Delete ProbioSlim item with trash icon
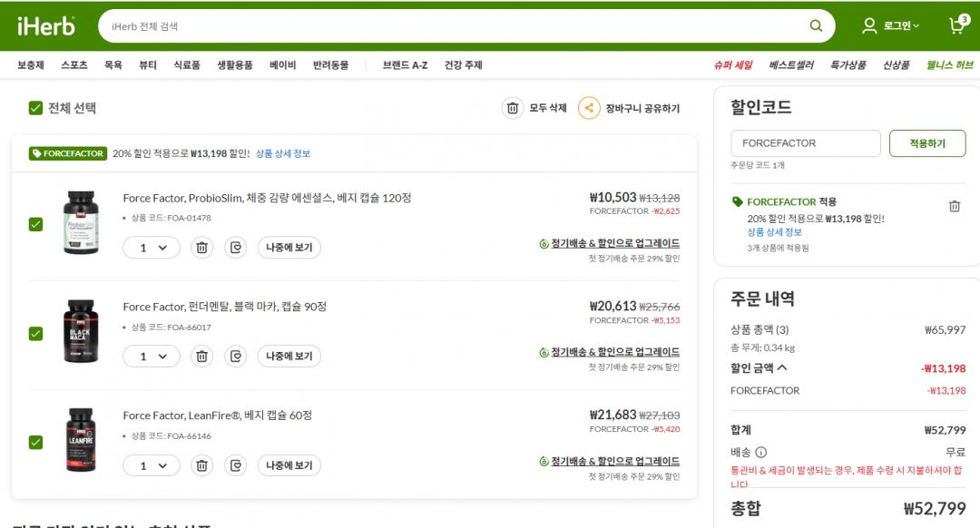The image size is (980, 528). pos(202,248)
